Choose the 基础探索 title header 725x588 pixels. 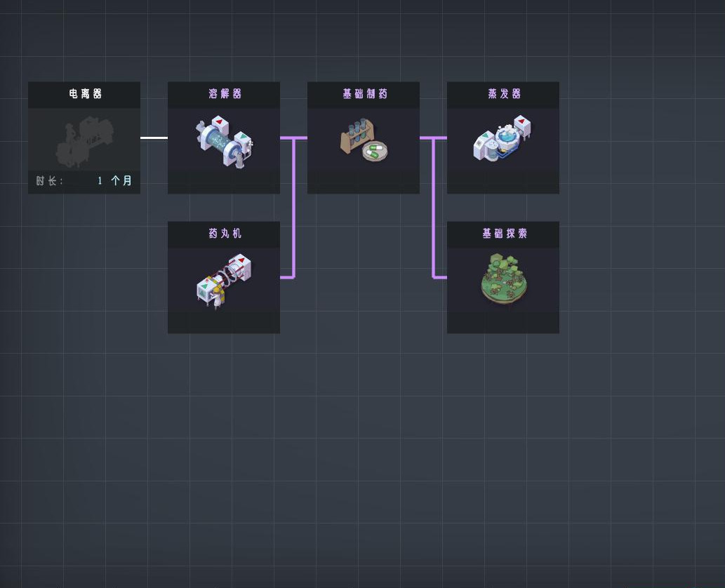coord(503,234)
